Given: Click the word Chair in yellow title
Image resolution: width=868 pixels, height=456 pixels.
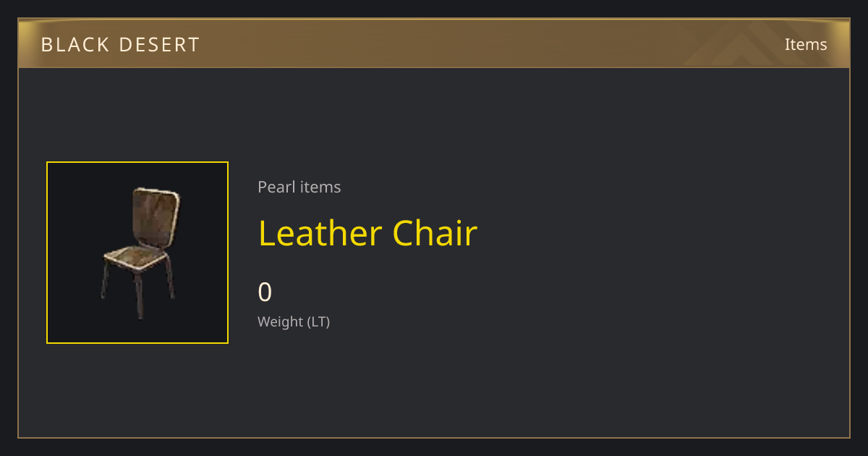Looking at the screenshot, I should [x=435, y=233].
